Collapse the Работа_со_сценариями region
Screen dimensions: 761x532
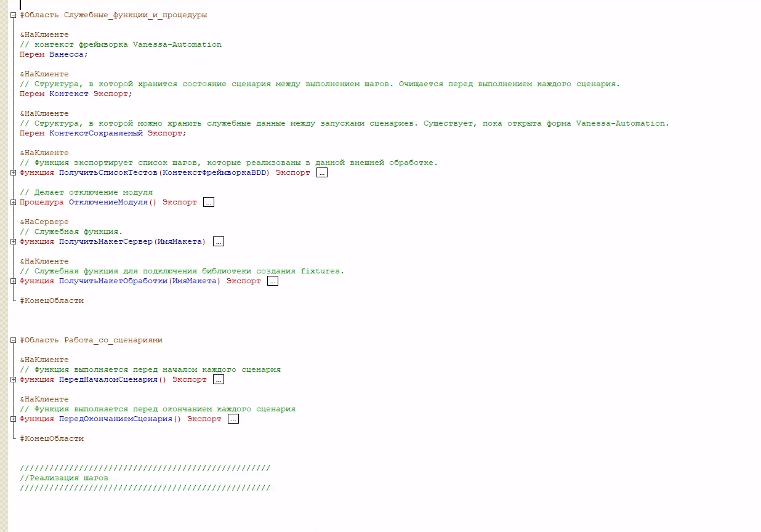point(13,341)
